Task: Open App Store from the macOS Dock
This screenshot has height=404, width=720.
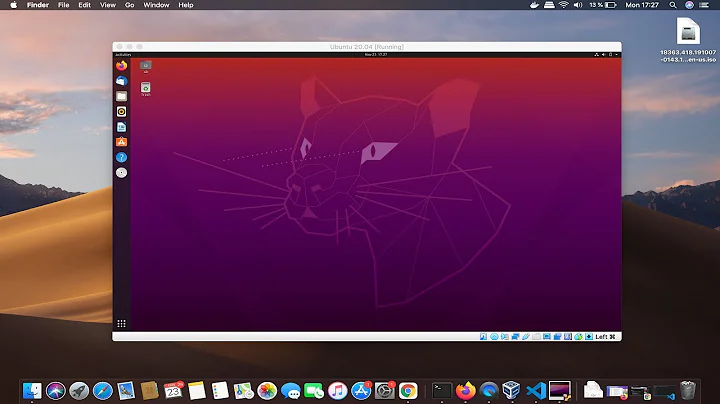Action: pyautogui.click(x=361, y=391)
